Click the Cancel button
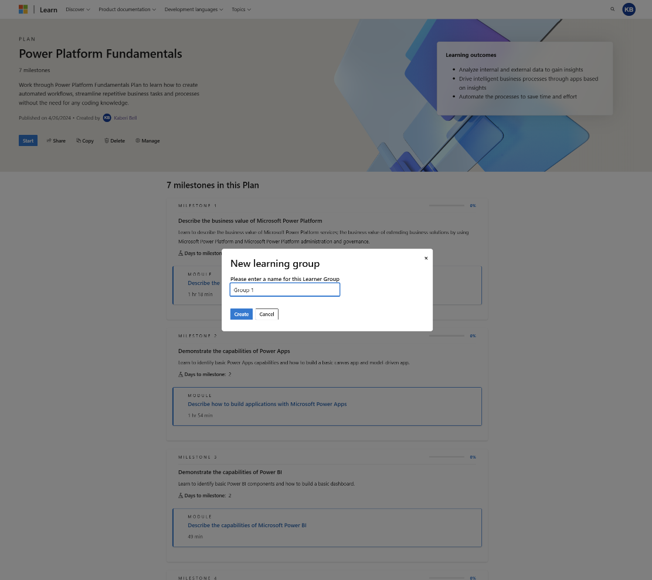The height and width of the screenshot is (580, 652). coord(267,314)
